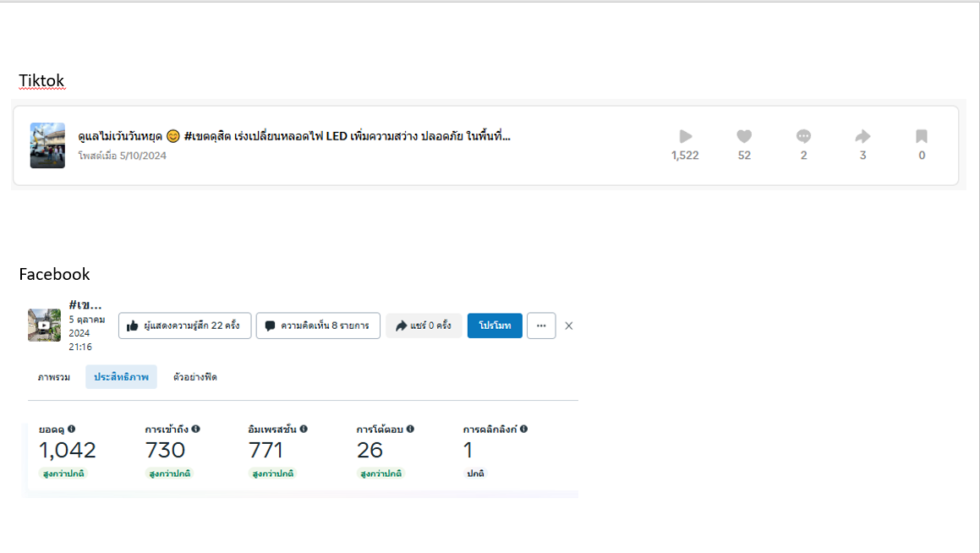Click the posted date 5/10/2024
The height and width of the screenshot is (553, 980).
coord(143,156)
